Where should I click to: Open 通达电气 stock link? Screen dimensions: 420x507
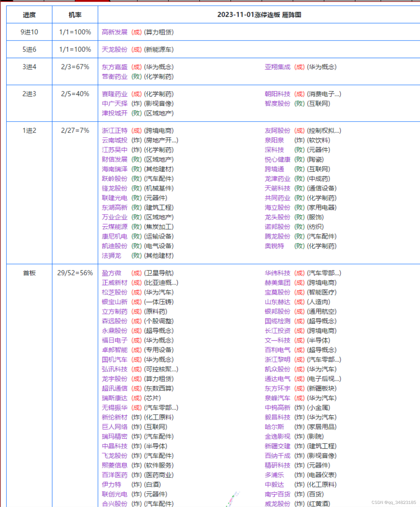click(x=277, y=379)
